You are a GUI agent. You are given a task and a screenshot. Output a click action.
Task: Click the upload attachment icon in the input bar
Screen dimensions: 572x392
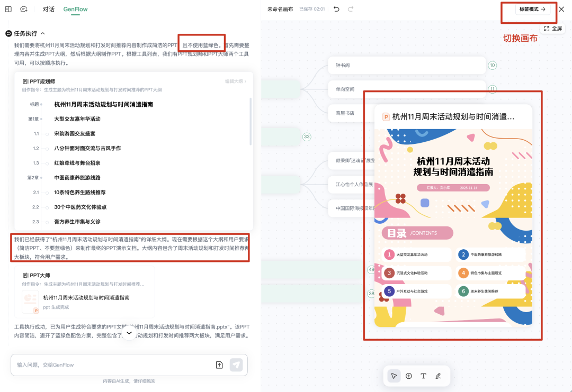click(x=219, y=364)
